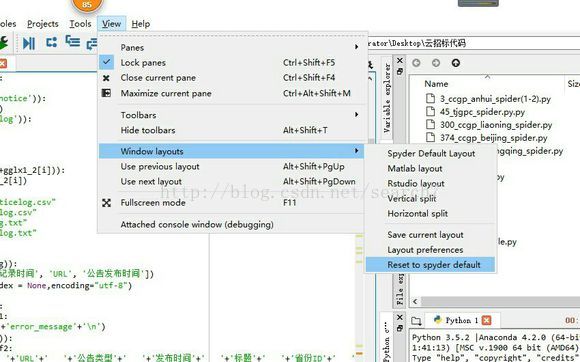Click file icon of 300_ccgp_liaoning_spider.py
Image resolution: width=580 pixels, height=362 pixels.
coord(430,124)
